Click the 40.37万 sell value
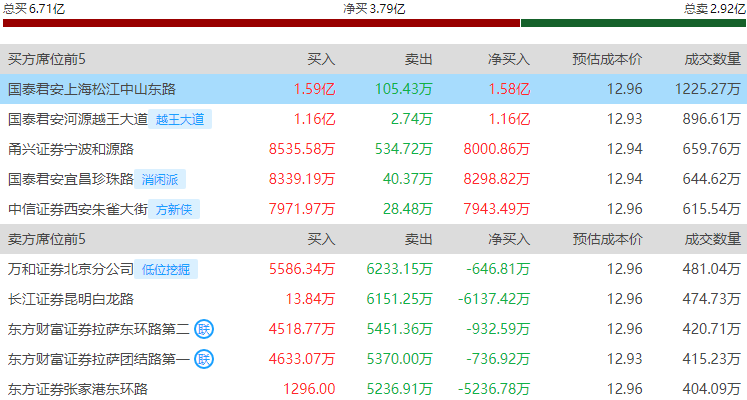The image size is (747, 400). point(408,179)
